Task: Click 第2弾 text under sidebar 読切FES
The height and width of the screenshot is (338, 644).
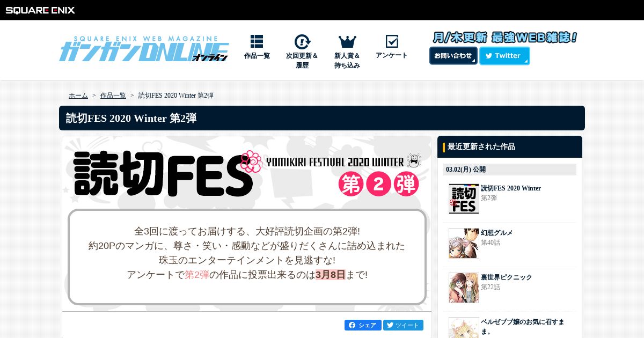Action: point(489,198)
